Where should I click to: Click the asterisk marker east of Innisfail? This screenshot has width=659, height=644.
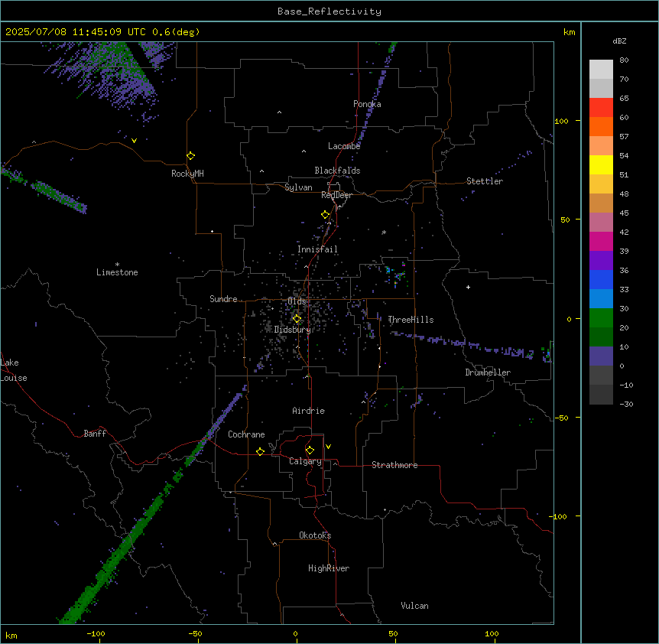pos(384,232)
